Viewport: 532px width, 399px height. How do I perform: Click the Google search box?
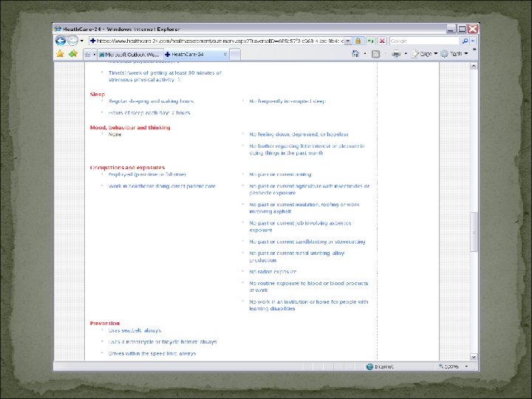click(424, 41)
